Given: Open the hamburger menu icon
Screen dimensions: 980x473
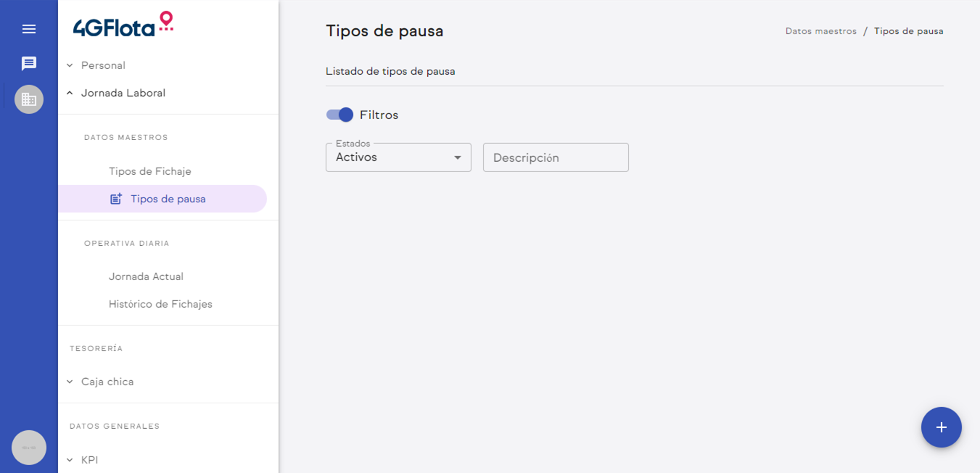Looking at the screenshot, I should coord(29,29).
